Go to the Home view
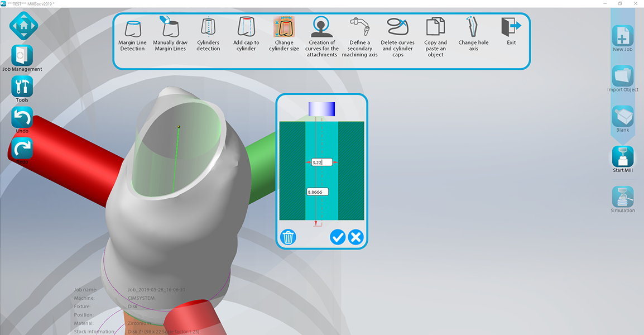 (24, 26)
